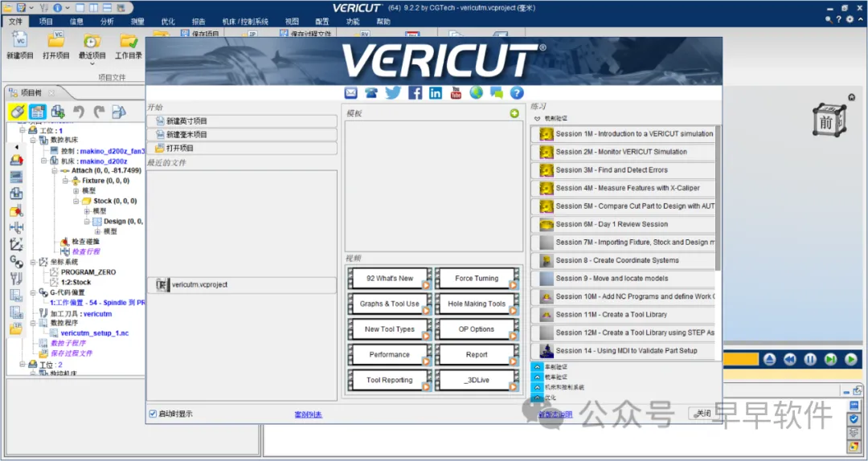Collapse the Stock (0, 0, 0) tree node
This screenshot has height=461, width=868.
point(76,201)
